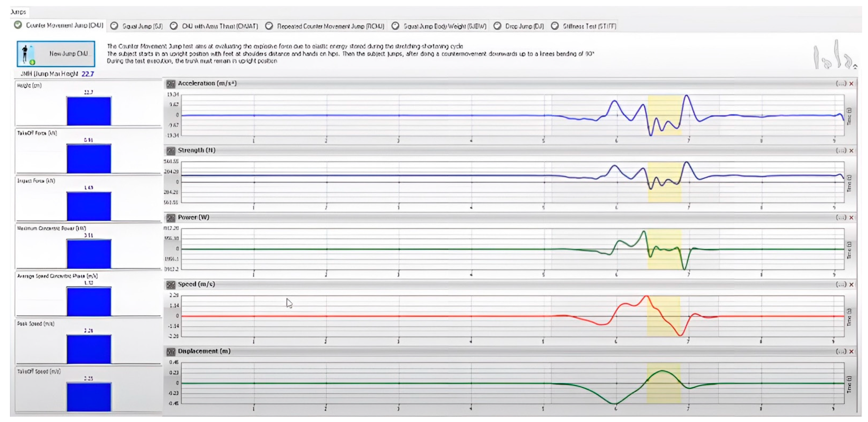The height and width of the screenshot is (422, 868).
Task: Click the Strength chart header icon
Action: [x=171, y=151]
